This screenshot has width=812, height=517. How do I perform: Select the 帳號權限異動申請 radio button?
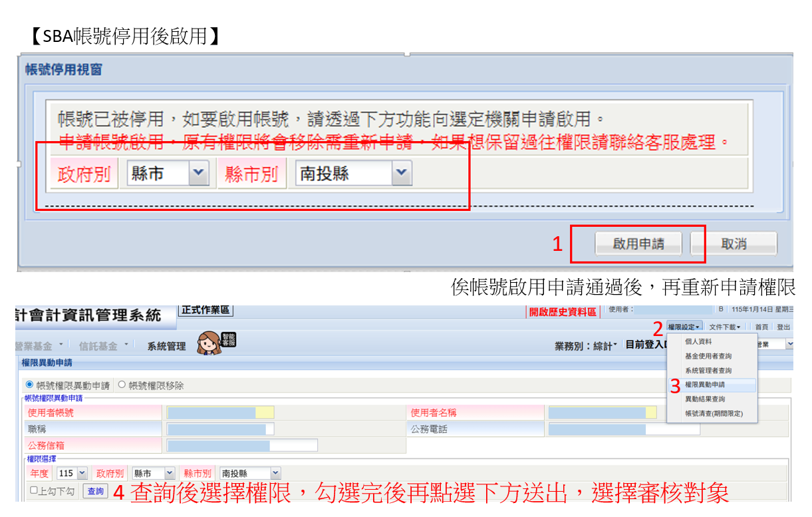[x=29, y=385]
